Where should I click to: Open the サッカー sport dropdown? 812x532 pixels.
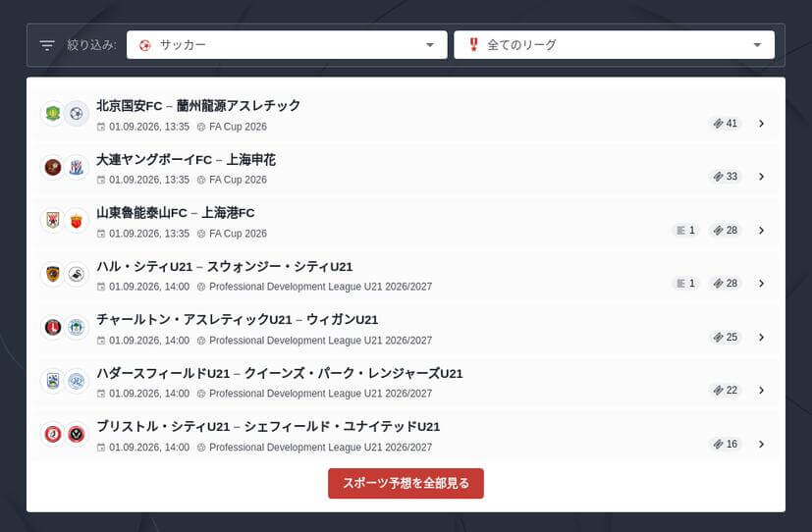287,45
